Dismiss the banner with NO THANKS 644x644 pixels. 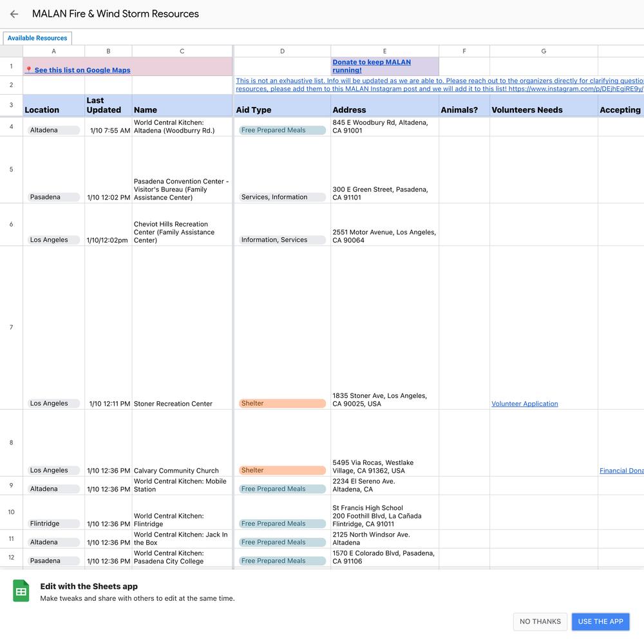[x=540, y=621]
